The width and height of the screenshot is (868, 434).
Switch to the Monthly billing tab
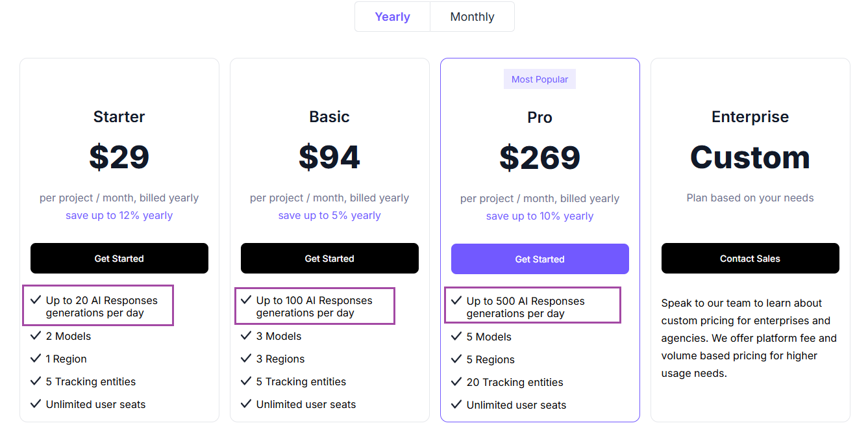[x=472, y=16]
